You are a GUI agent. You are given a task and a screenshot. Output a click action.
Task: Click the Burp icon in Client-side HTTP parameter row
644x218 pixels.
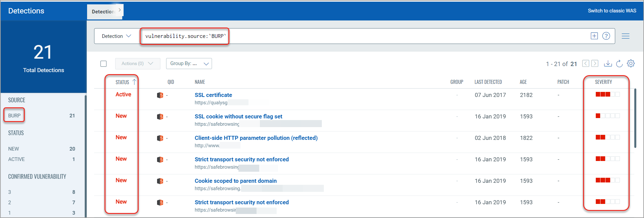coord(160,138)
